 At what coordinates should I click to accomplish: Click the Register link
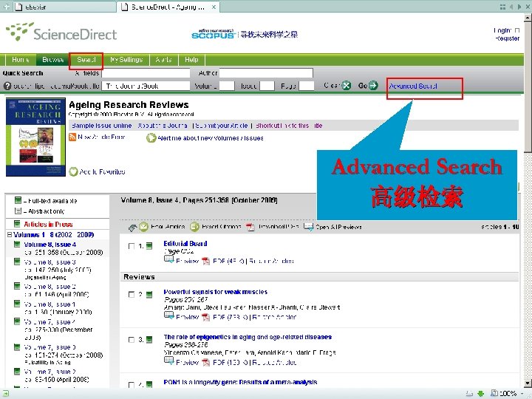tap(507, 38)
